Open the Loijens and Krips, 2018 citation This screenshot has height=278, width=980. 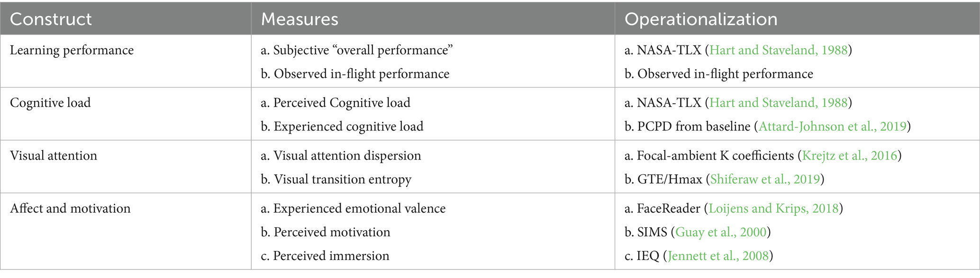774,208
